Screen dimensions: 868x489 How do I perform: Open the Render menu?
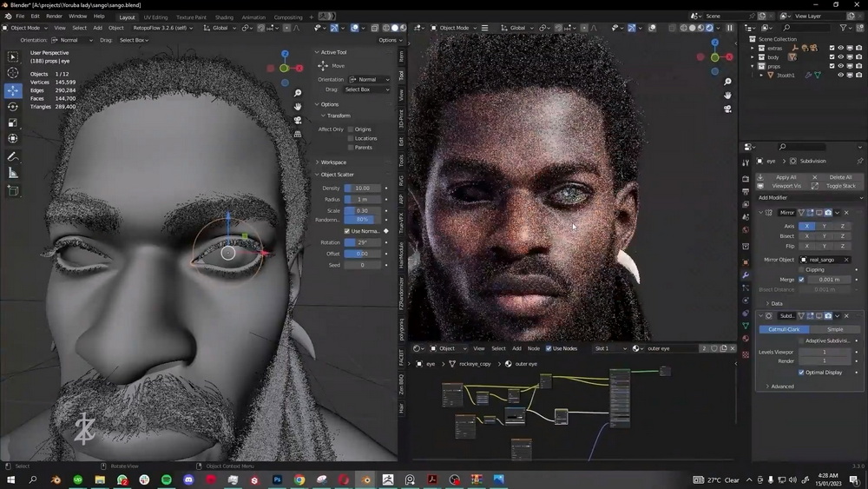(x=54, y=16)
